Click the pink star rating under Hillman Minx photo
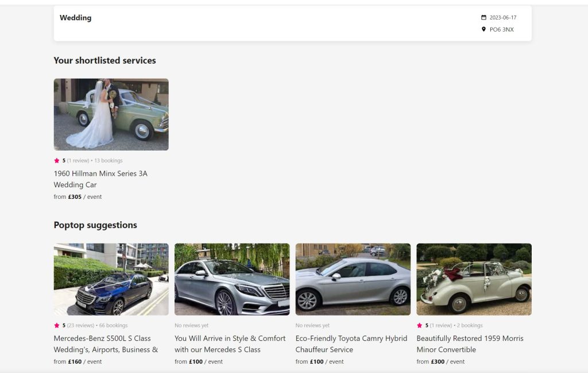 click(57, 161)
